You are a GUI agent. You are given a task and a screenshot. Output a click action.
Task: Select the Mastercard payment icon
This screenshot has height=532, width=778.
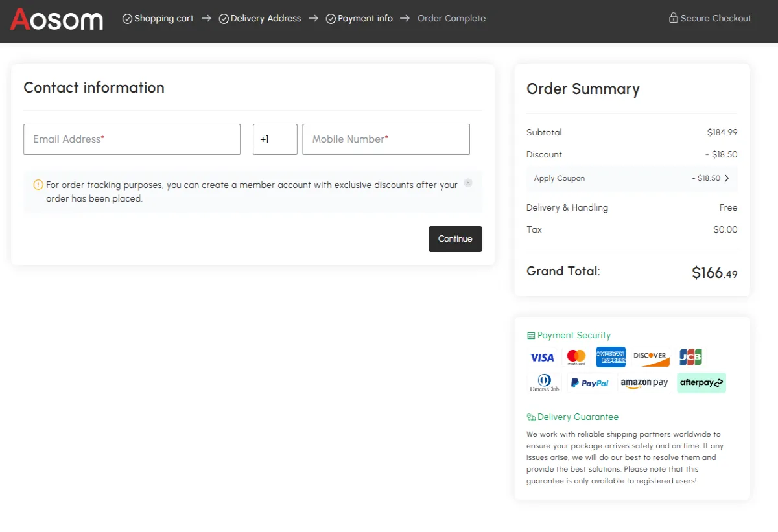[576, 356]
